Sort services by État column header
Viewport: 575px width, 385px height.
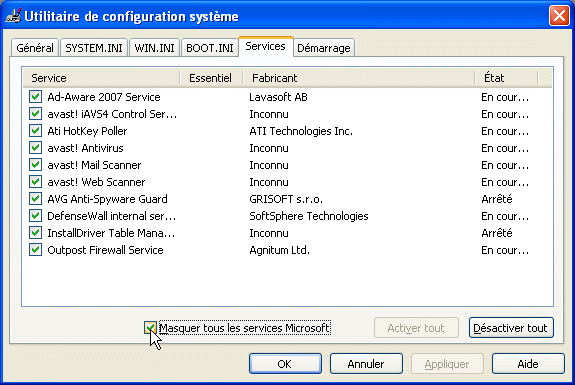tap(506, 78)
